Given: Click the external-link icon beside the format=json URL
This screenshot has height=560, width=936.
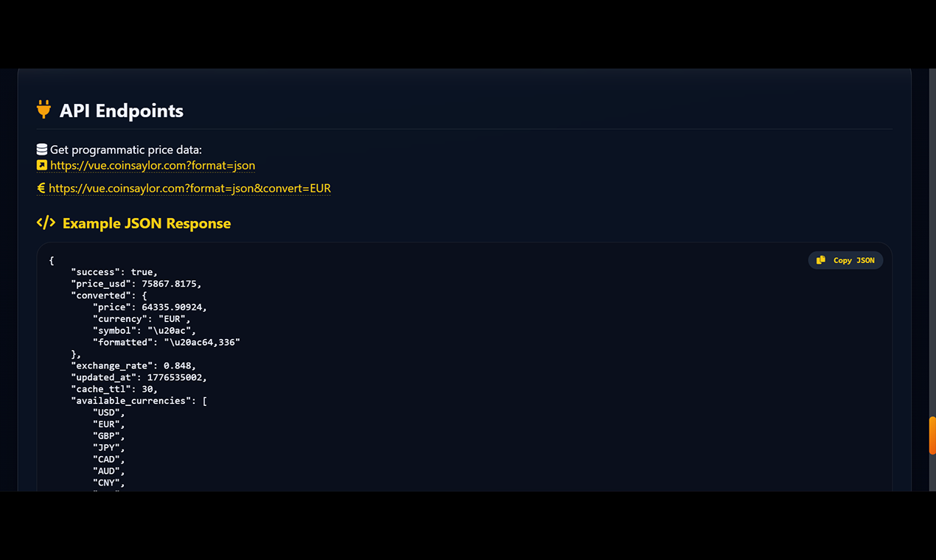Looking at the screenshot, I should (x=42, y=165).
